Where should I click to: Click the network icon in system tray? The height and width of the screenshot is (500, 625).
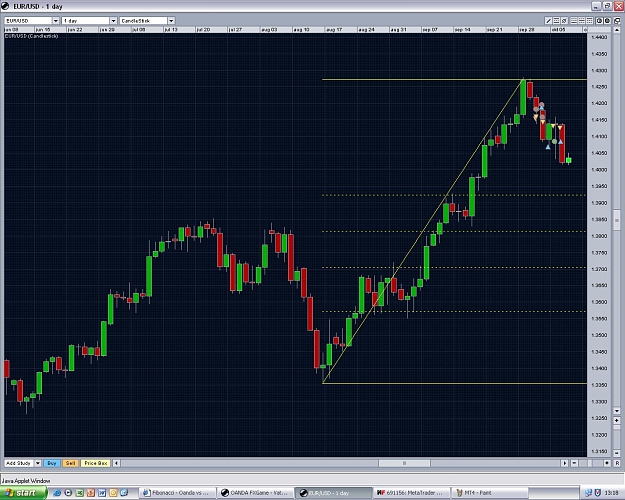(588, 493)
